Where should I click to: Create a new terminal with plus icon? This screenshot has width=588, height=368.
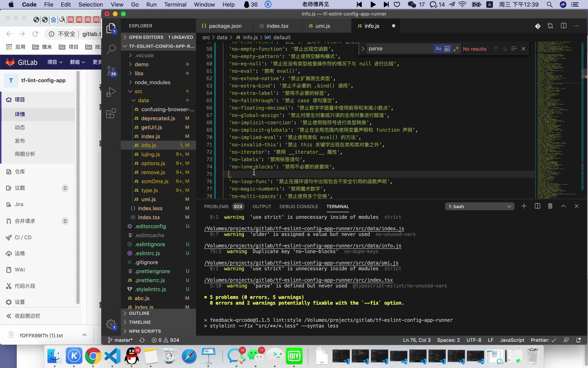click(524, 206)
